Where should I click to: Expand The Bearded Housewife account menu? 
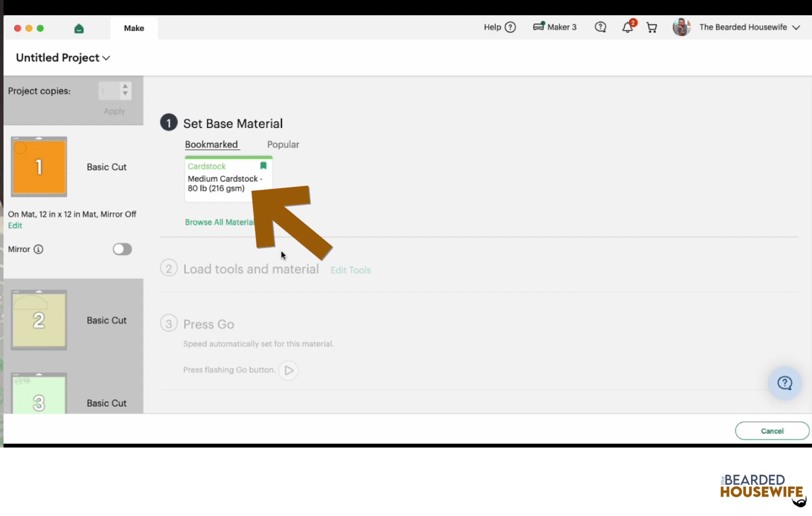(x=750, y=27)
